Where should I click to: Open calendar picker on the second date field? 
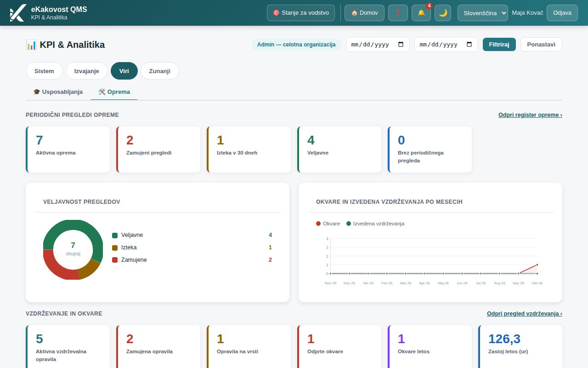(469, 45)
